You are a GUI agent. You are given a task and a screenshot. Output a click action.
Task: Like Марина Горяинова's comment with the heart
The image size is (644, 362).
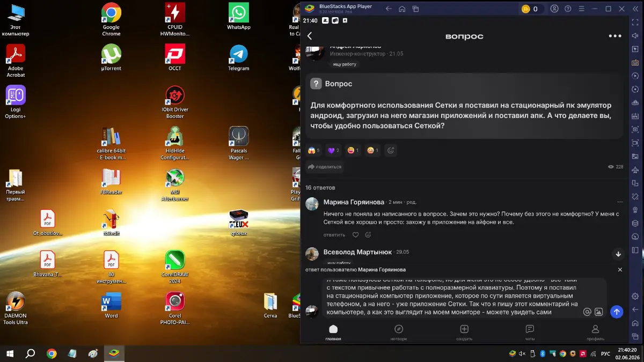(355, 235)
